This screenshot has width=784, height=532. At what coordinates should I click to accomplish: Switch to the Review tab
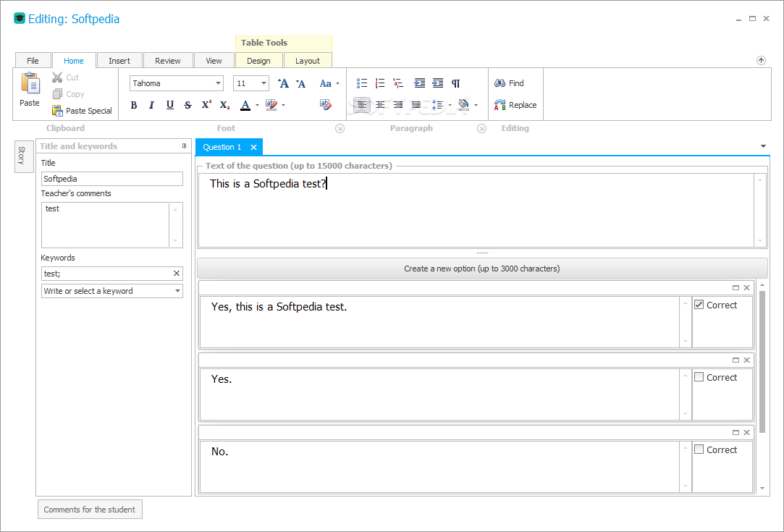(167, 61)
